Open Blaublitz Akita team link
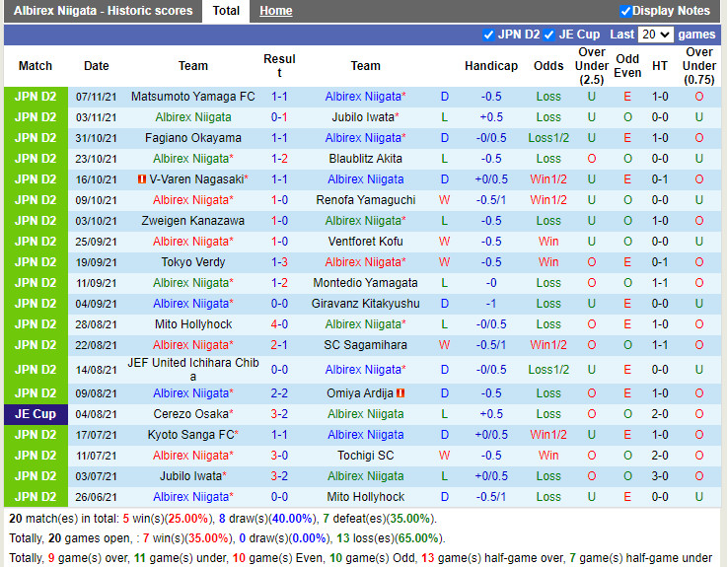Screen dimensions: 728x567 pos(365,159)
